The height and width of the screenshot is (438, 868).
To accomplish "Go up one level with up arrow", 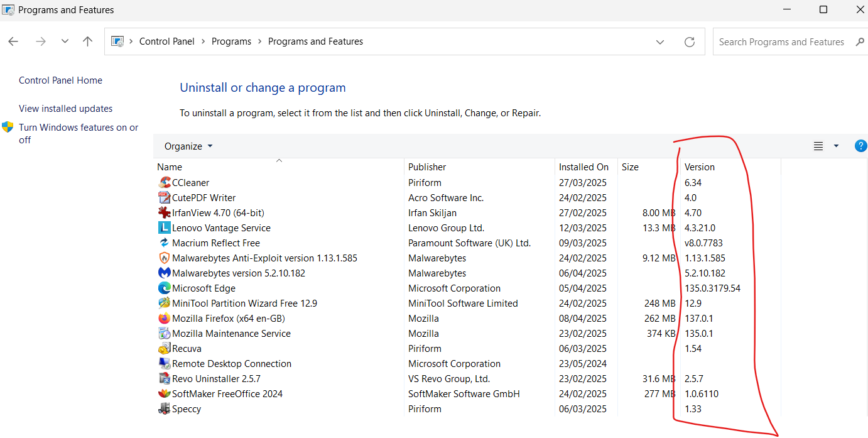I will [x=87, y=41].
